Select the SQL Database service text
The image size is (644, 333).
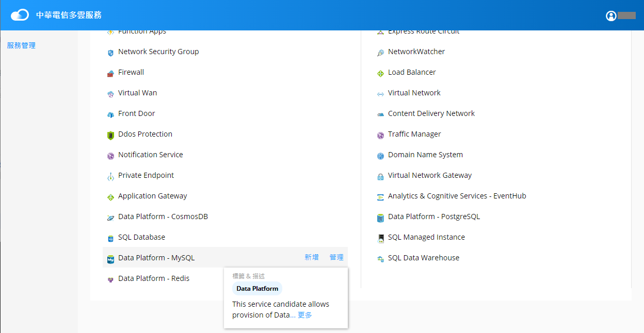pyautogui.click(x=142, y=237)
